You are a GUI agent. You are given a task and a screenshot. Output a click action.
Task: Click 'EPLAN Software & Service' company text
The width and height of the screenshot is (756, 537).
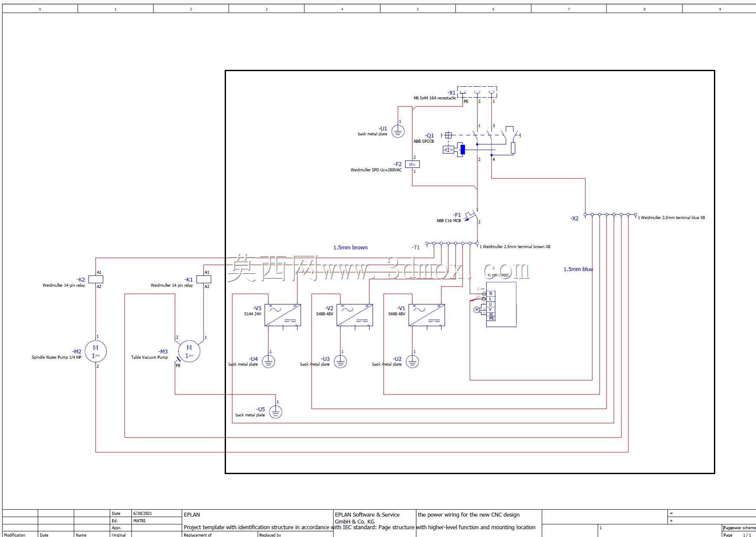click(x=367, y=515)
